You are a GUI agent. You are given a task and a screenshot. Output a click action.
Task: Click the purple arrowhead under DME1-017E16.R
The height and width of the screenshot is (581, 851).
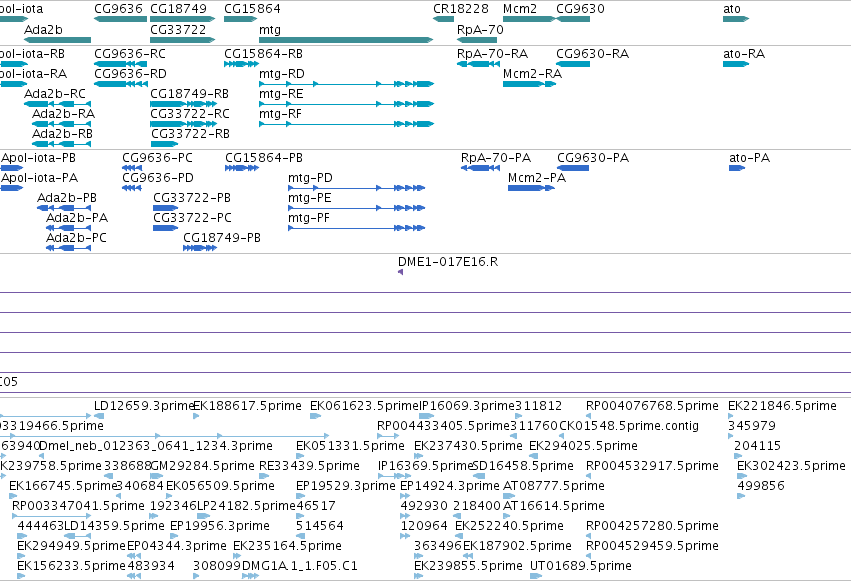tap(401, 272)
